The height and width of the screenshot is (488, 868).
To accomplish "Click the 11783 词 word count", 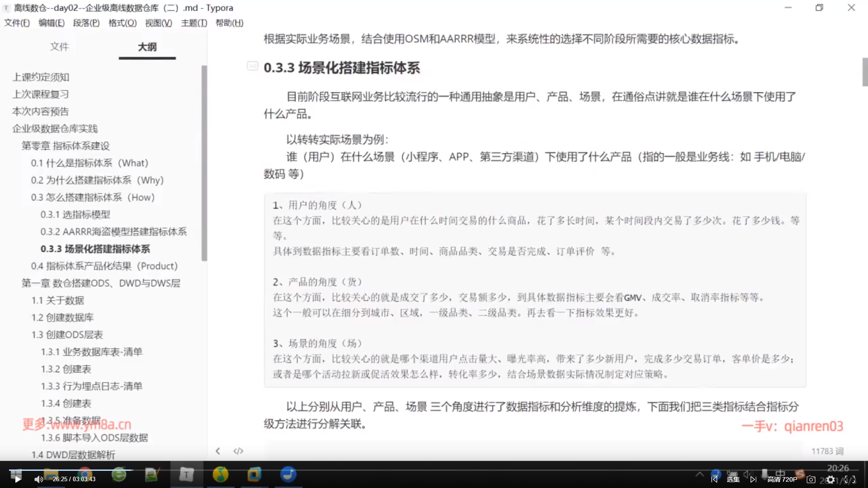I will pyautogui.click(x=827, y=451).
